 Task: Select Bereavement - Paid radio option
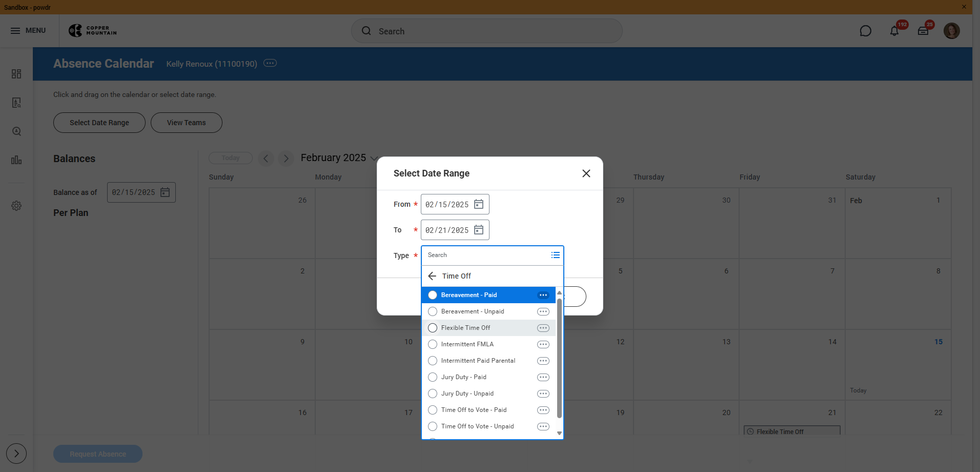coord(433,295)
